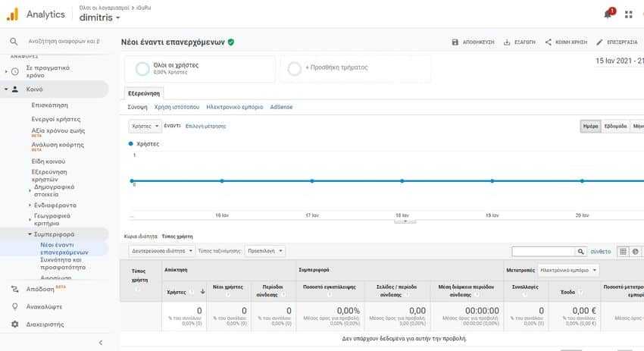Open Ενεργοί χρήστες report
Image resolution: width=644 pixels, height=351 pixels.
tap(56, 119)
